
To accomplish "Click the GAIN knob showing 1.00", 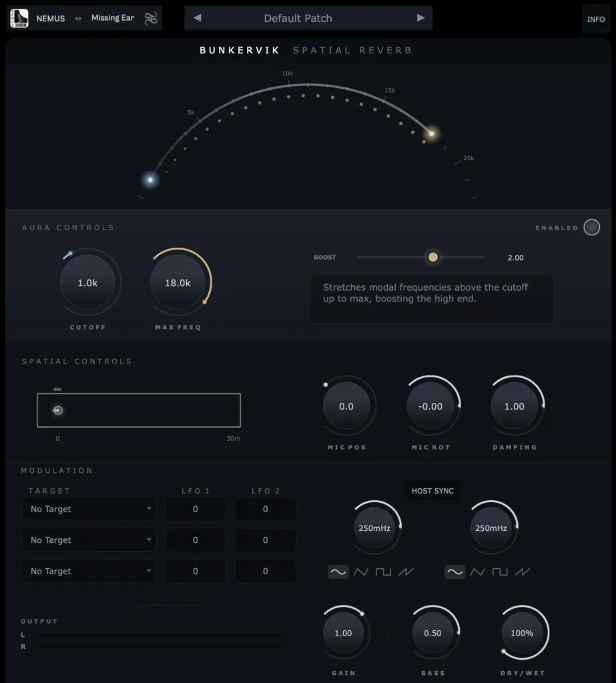I will coord(343,633).
